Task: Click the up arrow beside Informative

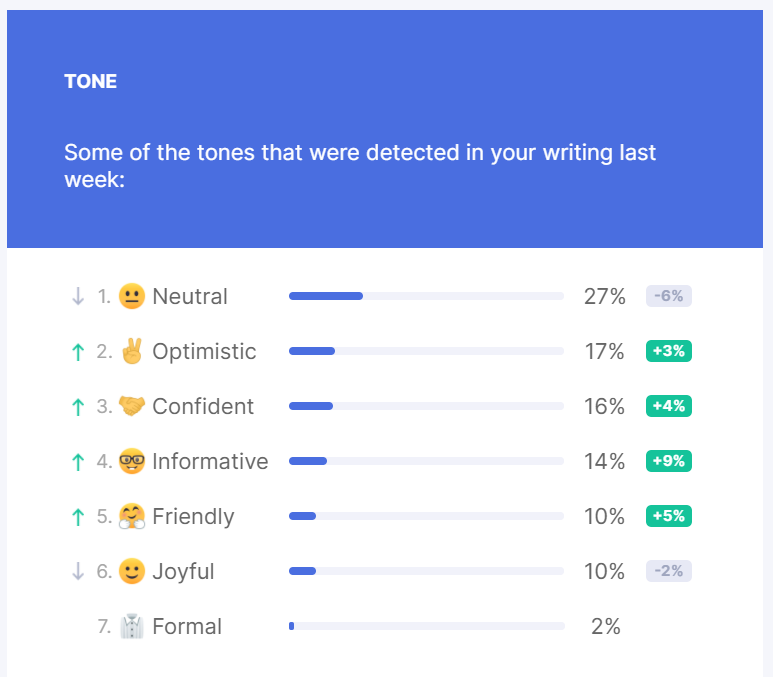Action: coord(78,461)
